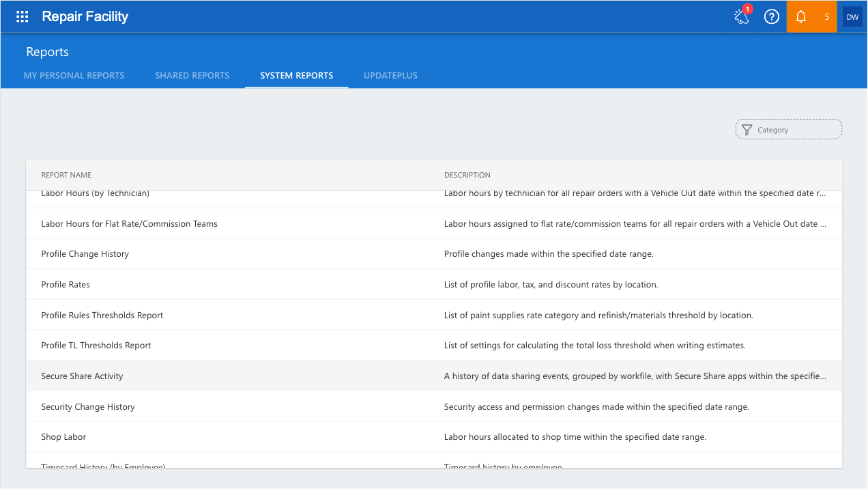Open the app launcher grid icon
Viewport: 868px width, 489px height.
23,16
